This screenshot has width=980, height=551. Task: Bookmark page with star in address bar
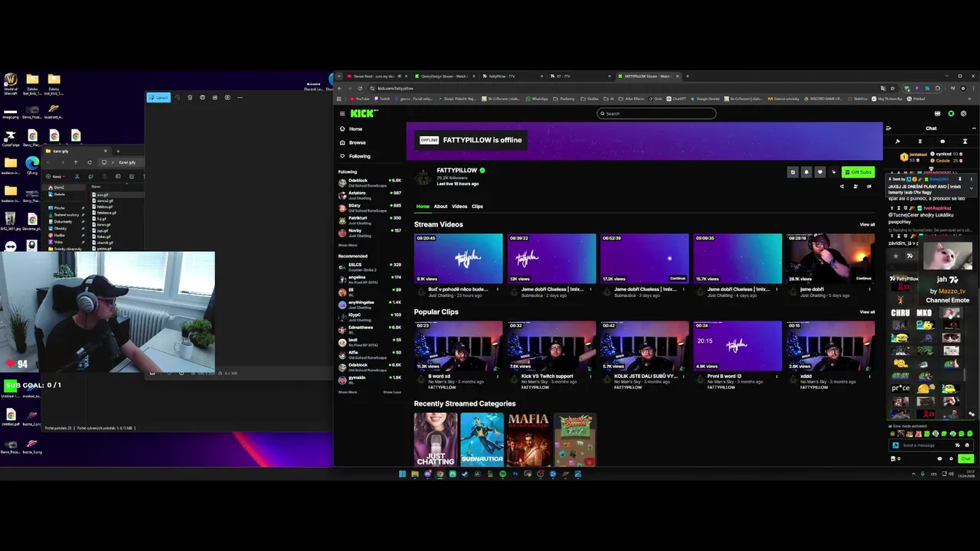[892, 88]
